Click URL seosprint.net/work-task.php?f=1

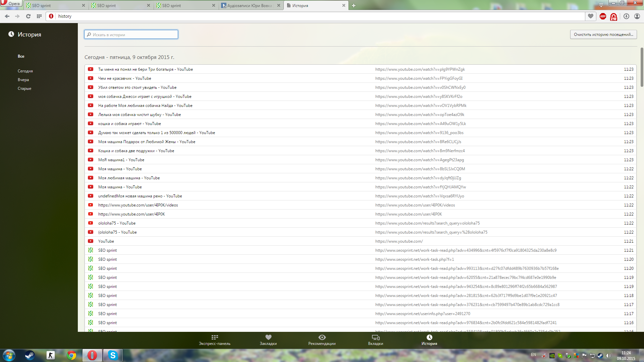(415, 259)
